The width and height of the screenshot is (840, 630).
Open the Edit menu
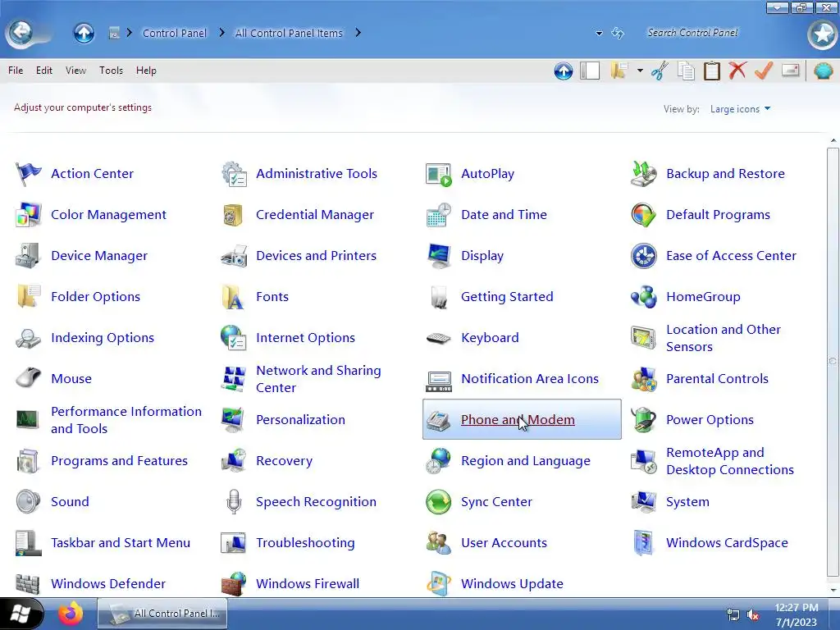44,71
